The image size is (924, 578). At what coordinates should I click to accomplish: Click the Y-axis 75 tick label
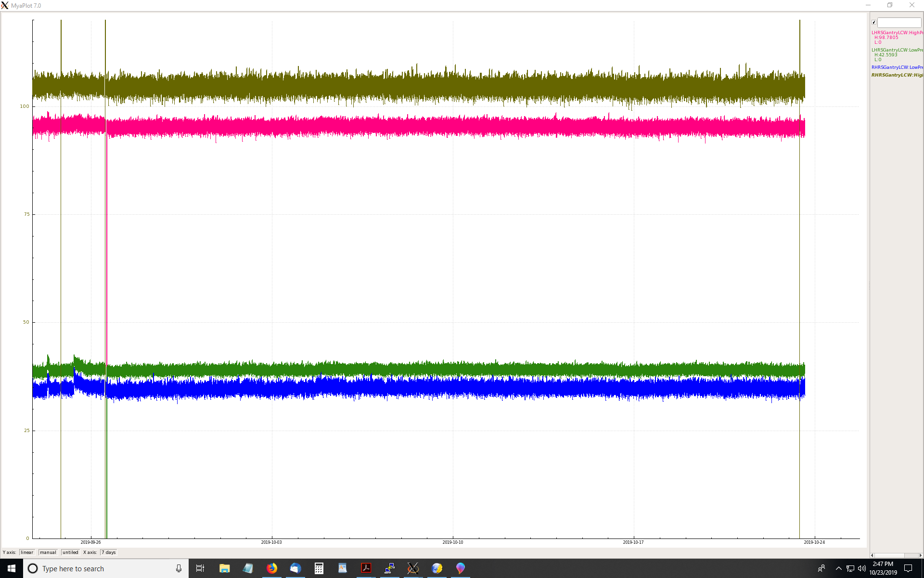[27, 214]
